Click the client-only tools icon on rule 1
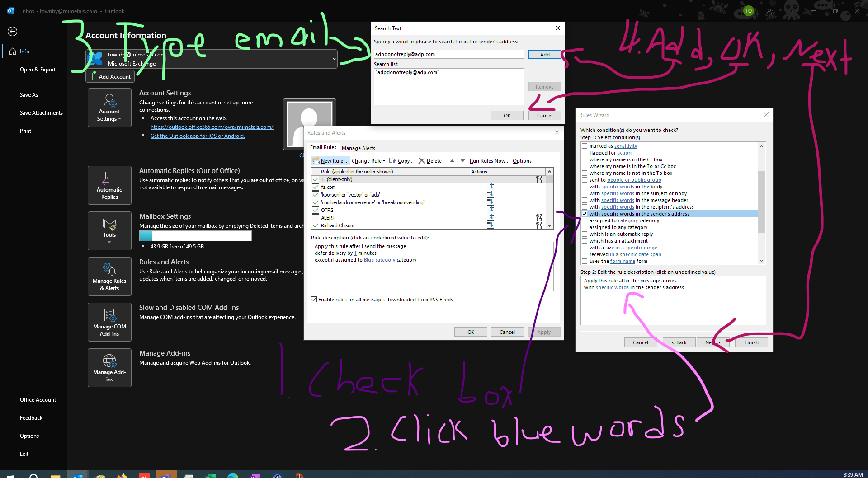This screenshot has width=868, height=478. (x=539, y=179)
